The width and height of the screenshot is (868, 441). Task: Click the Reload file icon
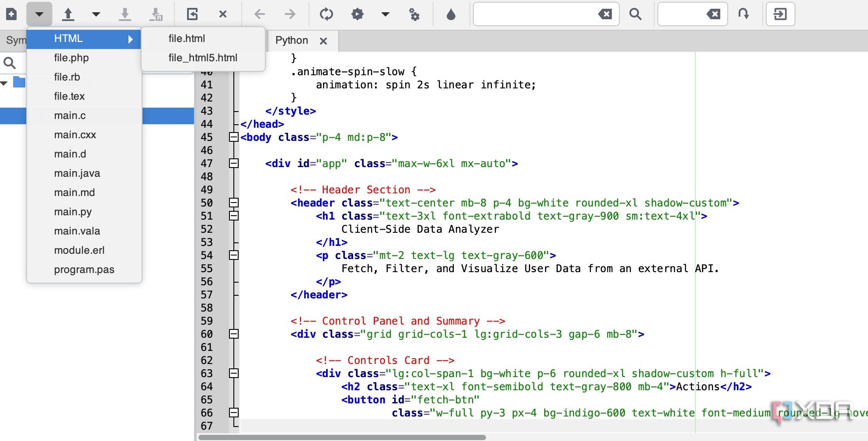point(192,14)
